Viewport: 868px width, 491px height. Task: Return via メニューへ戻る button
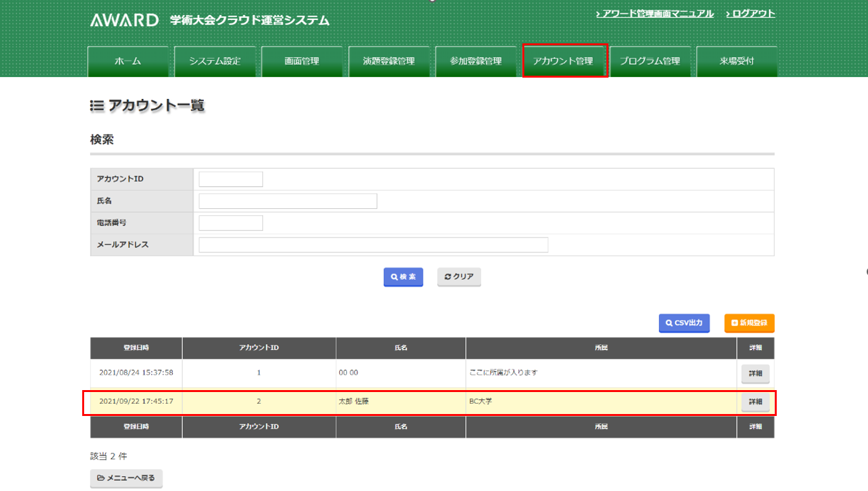[x=126, y=478]
